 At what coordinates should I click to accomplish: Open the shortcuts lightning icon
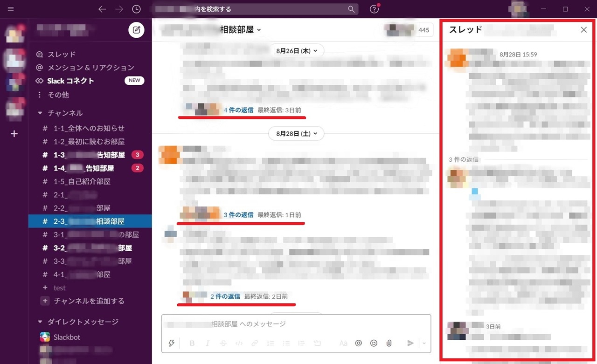pos(171,343)
